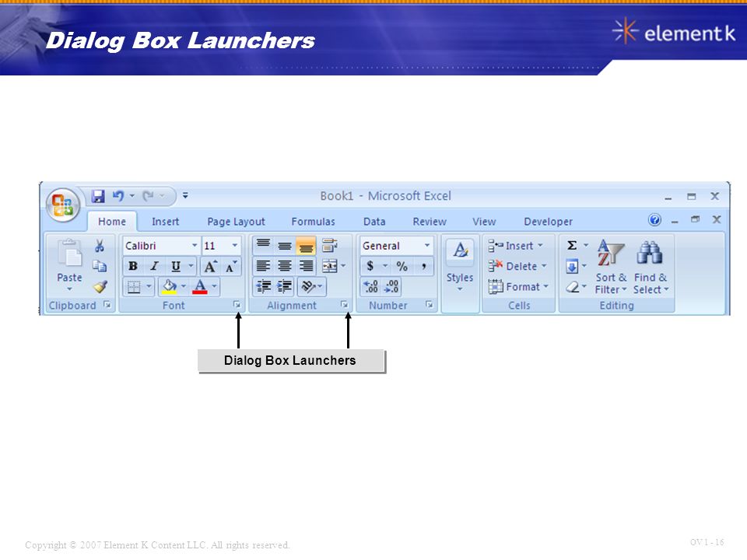The width and height of the screenshot is (747, 560).
Task: Toggle Wrap Text icon
Action: (x=330, y=246)
